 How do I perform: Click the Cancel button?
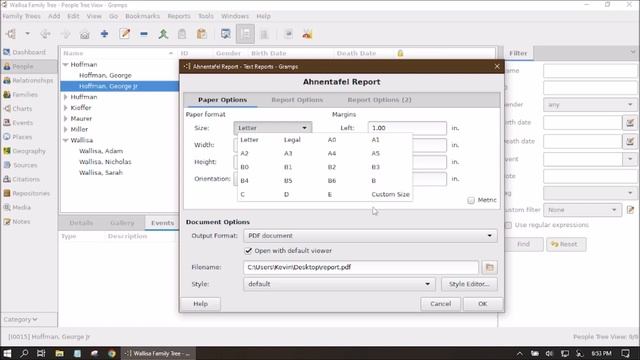(440, 304)
